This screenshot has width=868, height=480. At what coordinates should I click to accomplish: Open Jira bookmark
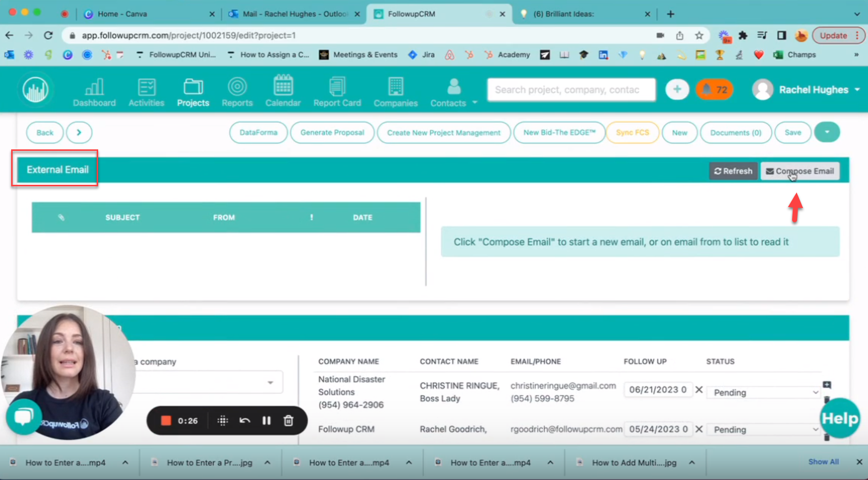pos(421,55)
